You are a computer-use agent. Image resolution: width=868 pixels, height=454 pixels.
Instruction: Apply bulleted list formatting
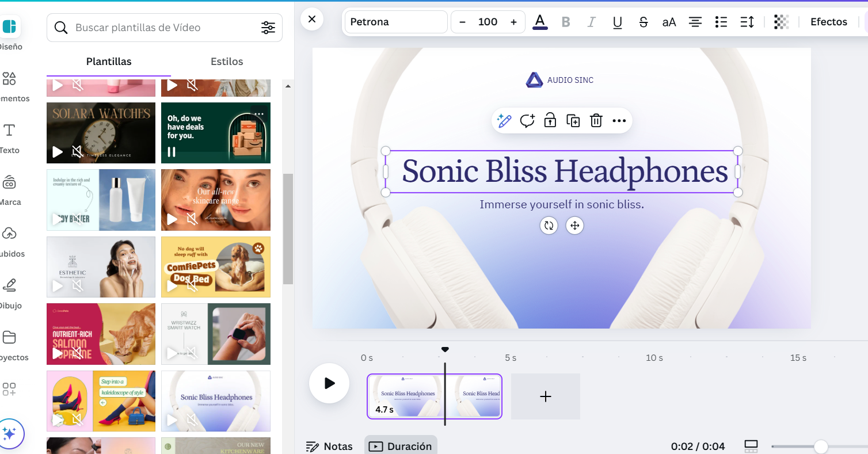click(x=721, y=22)
